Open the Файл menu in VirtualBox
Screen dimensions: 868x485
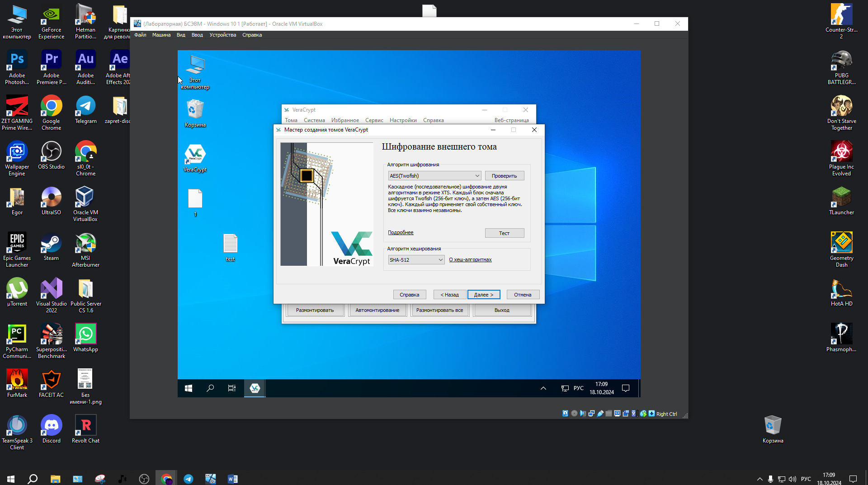(140, 35)
